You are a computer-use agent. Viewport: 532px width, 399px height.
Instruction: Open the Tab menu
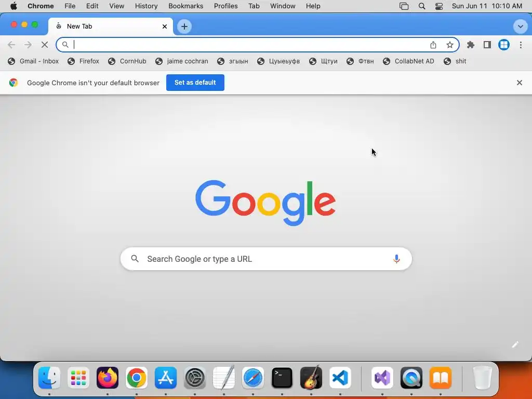(x=254, y=6)
